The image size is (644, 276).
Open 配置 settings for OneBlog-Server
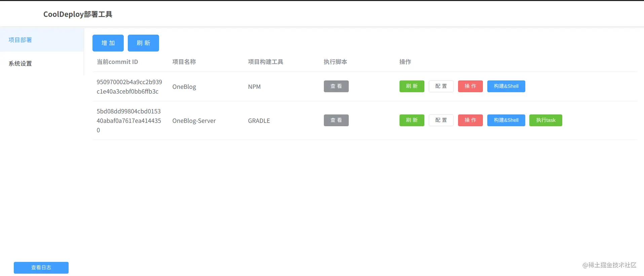coord(441,120)
